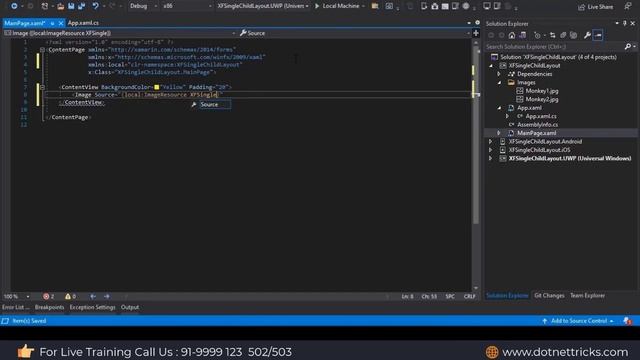Click the Redo toolbar icon
The width and height of the screenshot is (640, 360).
[112, 6]
